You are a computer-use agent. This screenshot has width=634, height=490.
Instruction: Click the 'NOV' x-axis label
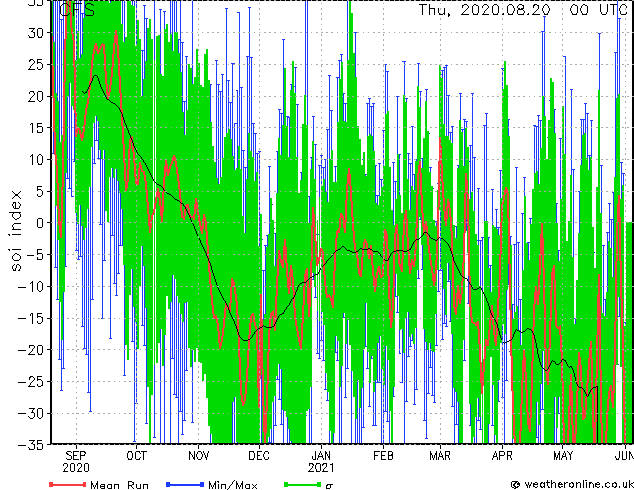[x=199, y=456]
